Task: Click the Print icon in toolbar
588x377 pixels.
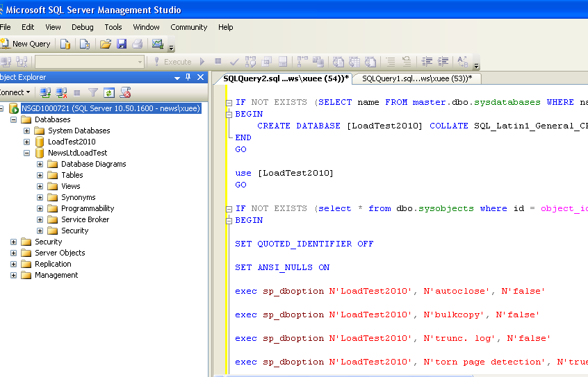Action: pos(137,44)
